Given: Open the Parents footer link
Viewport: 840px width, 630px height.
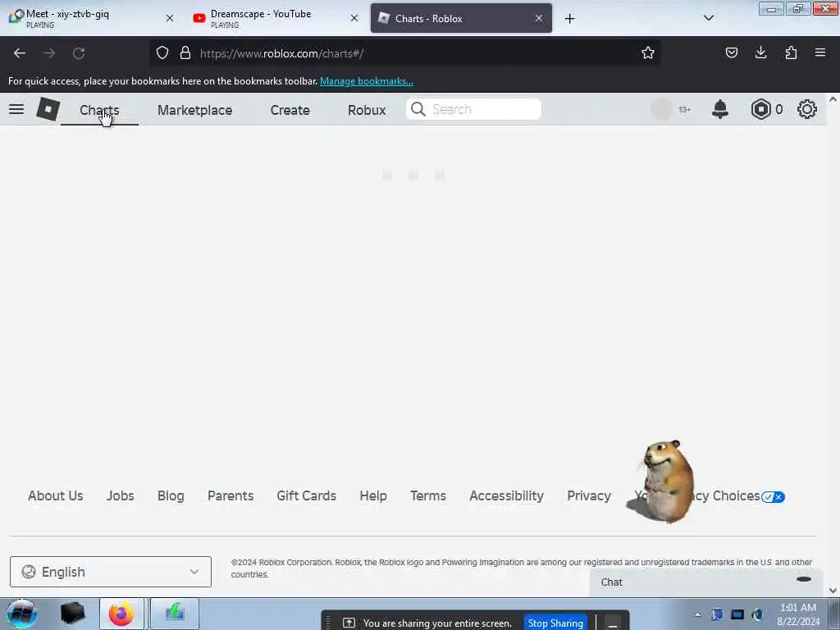Looking at the screenshot, I should point(231,496).
